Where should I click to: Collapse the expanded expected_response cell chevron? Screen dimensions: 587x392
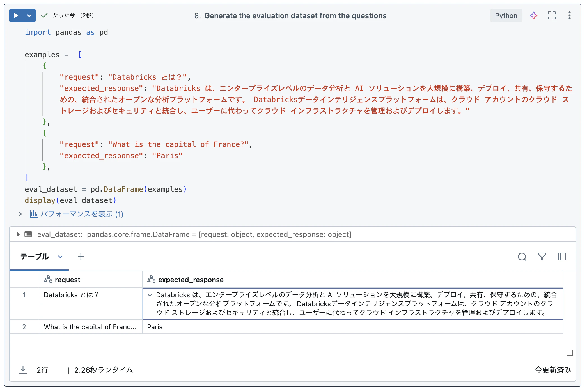click(150, 295)
